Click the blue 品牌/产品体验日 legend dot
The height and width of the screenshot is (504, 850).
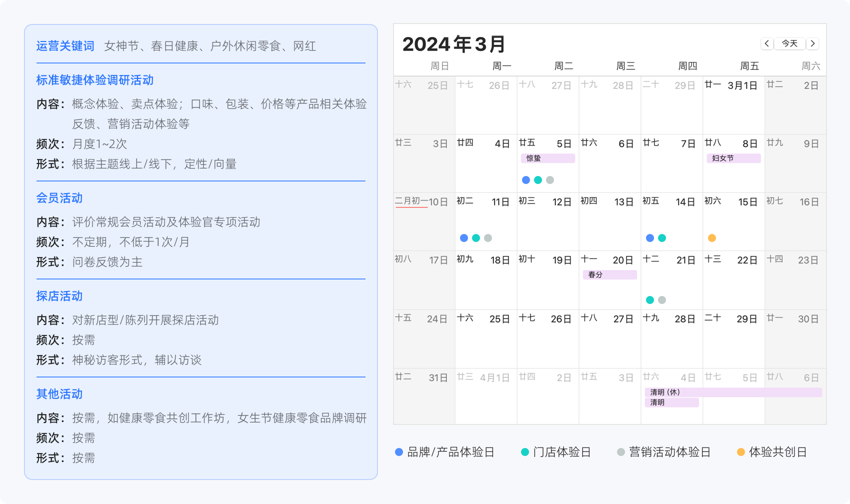[x=399, y=452]
